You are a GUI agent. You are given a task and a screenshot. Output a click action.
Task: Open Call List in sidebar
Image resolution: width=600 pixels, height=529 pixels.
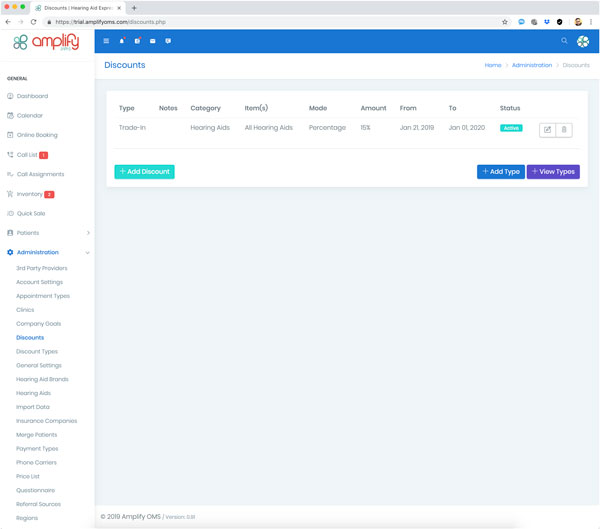coord(27,155)
